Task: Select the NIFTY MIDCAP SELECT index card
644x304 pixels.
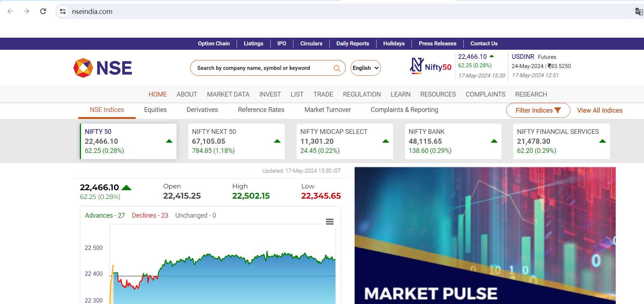Action: [345, 141]
